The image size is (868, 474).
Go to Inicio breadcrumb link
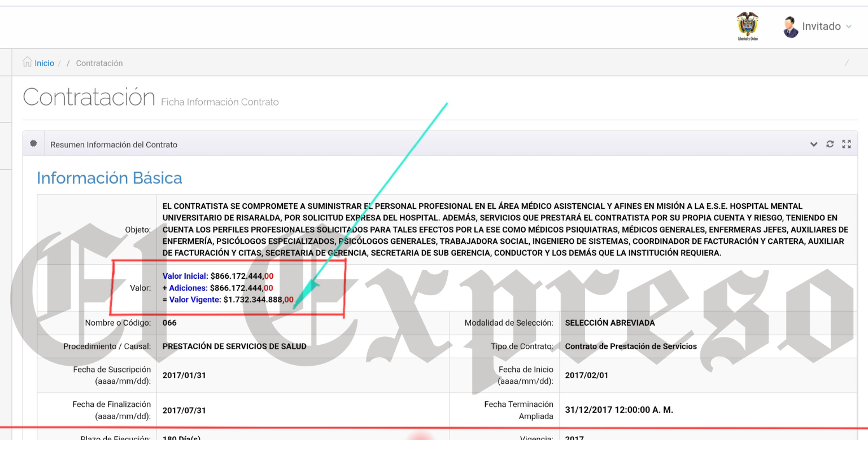pos(44,63)
